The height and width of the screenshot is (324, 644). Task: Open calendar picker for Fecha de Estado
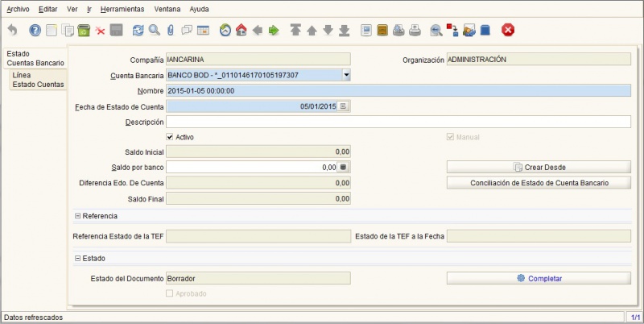coord(344,106)
